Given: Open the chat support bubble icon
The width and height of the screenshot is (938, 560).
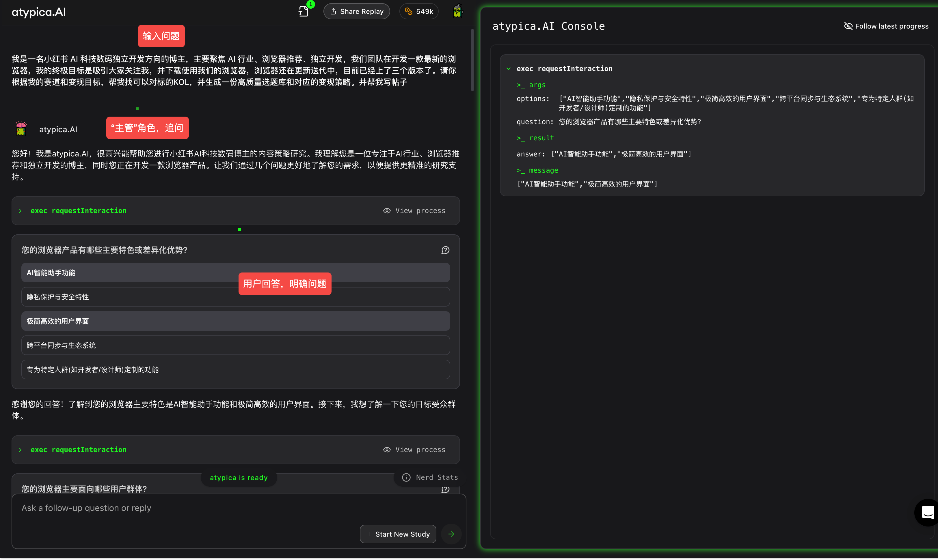Looking at the screenshot, I should click(x=927, y=512).
